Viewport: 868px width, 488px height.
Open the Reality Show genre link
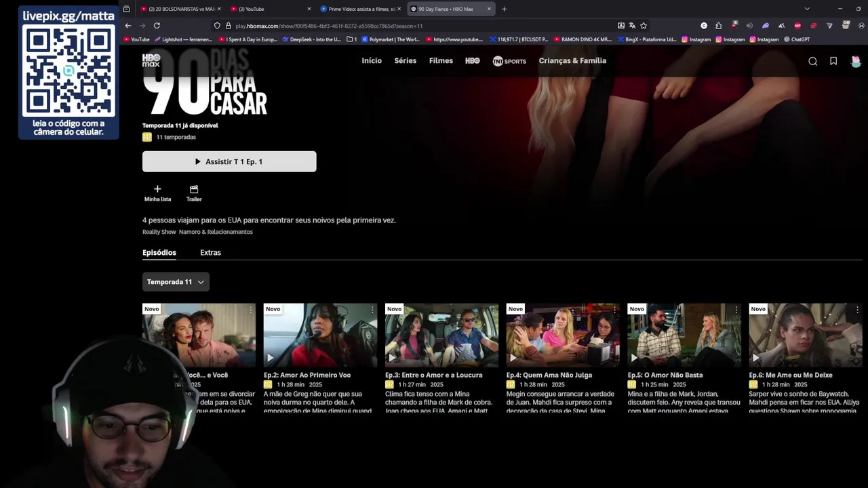159,232
